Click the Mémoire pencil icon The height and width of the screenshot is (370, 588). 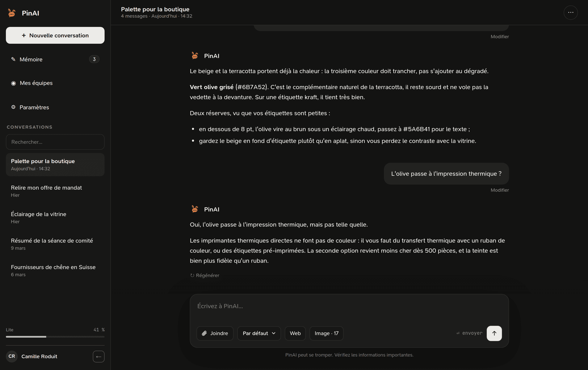point(13,59)
